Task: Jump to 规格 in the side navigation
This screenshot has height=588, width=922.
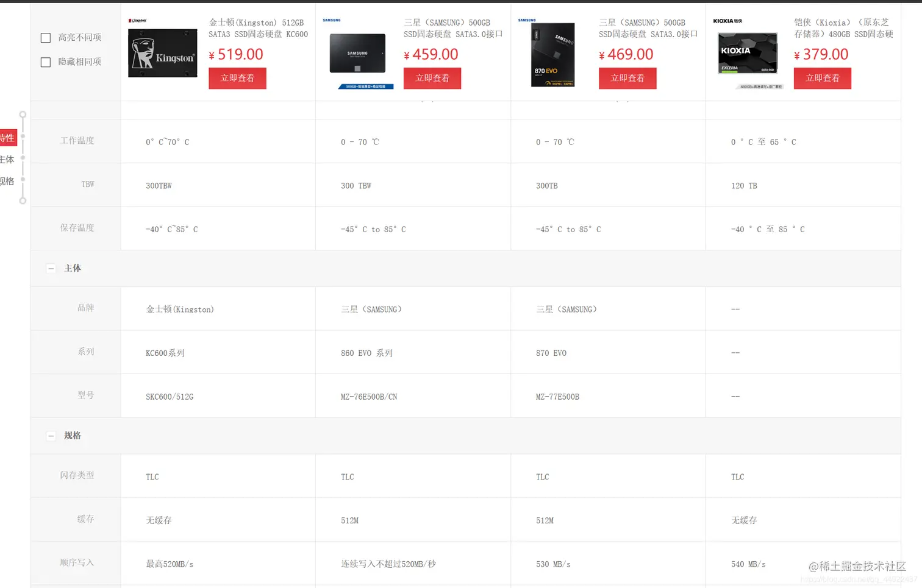Action: tap(7, 181)
